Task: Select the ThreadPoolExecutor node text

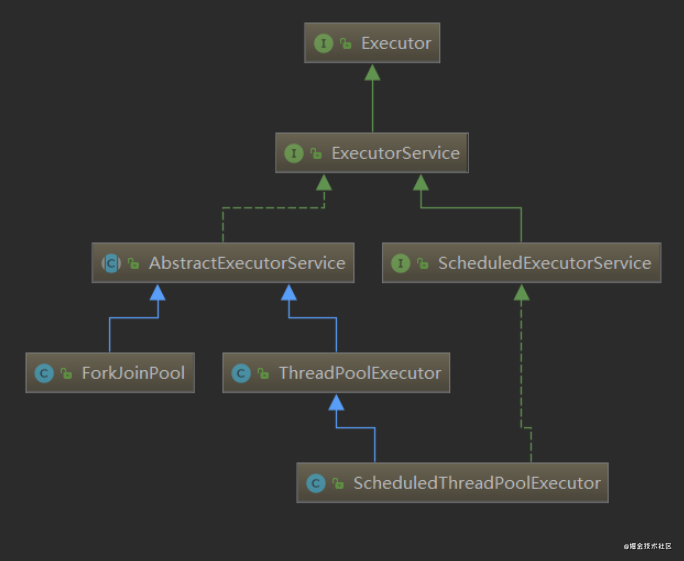Action: 360,373
